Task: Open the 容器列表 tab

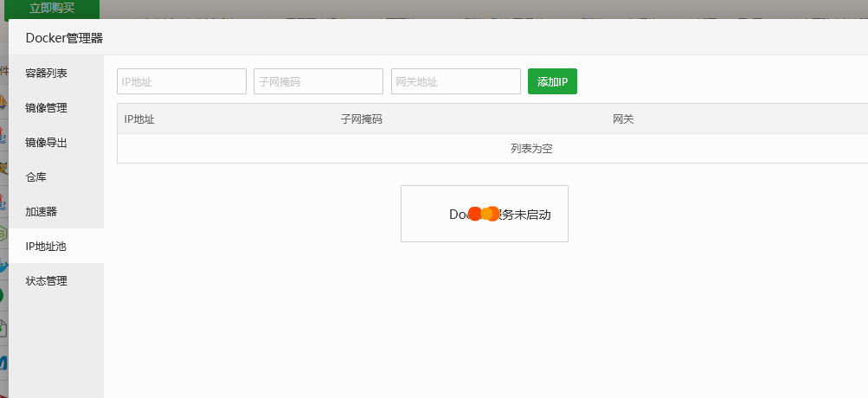Action: [56, 73]
